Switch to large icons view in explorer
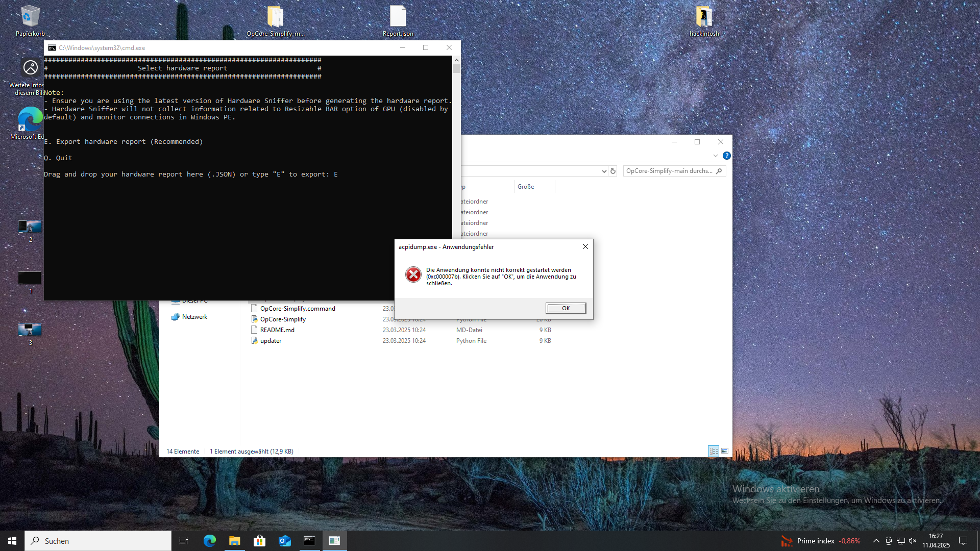The image size is (980, 551). (725, 451)
